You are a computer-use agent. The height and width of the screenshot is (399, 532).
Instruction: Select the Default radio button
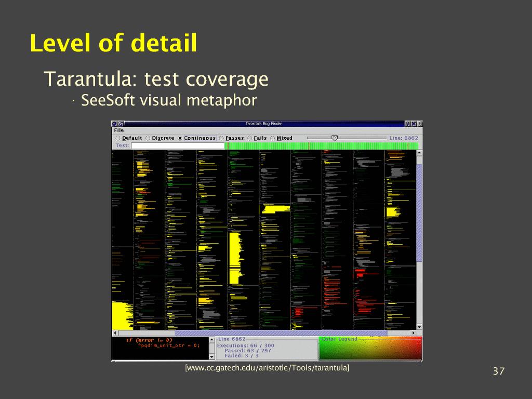118,138
